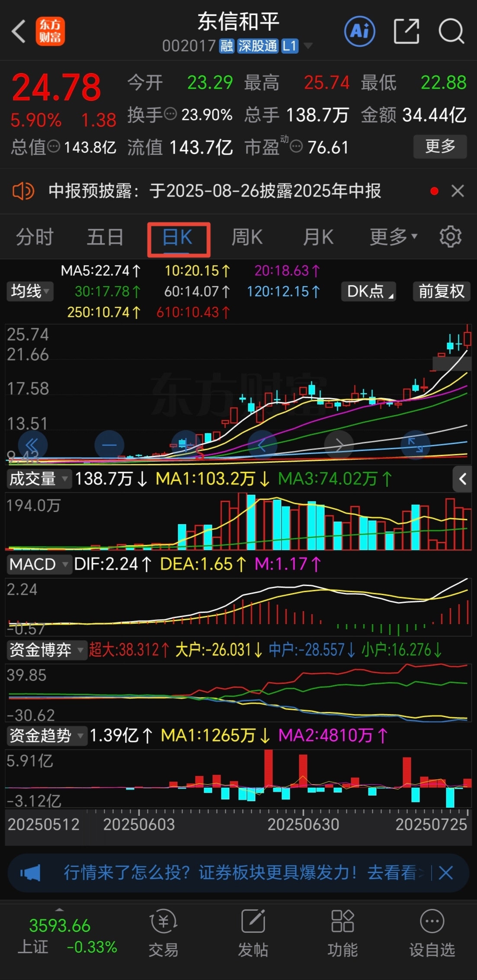Viewport: 477px width, 980px height.
Task: Tap the 市盈 info circle icon
Action: (296, 147)
